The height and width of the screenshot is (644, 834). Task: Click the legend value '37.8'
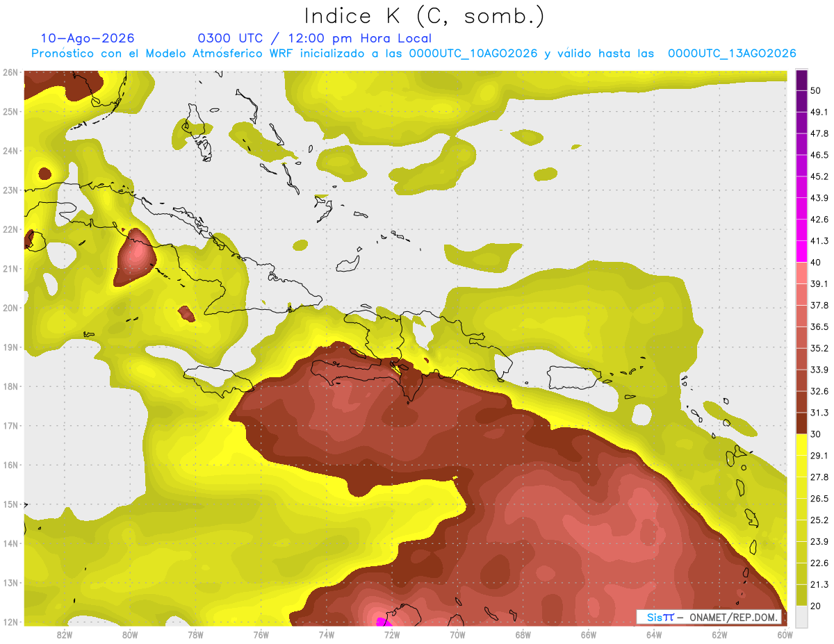819,306
